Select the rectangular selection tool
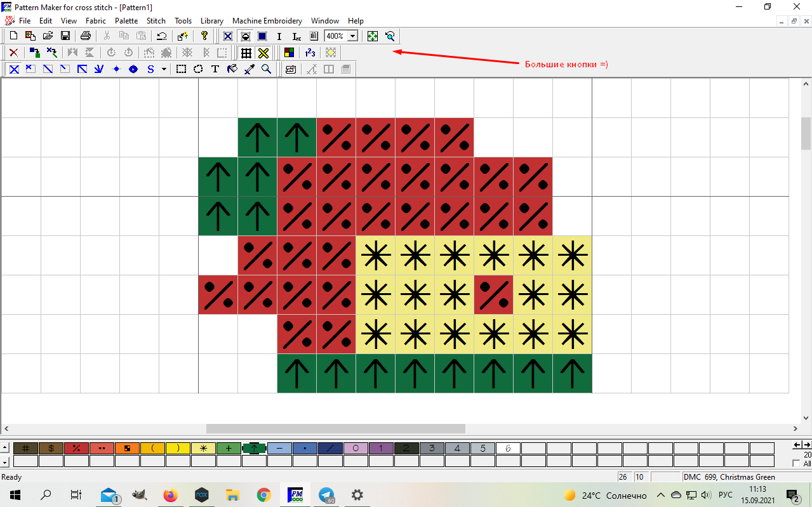The image size is (812, 507). tap(181, 69)
